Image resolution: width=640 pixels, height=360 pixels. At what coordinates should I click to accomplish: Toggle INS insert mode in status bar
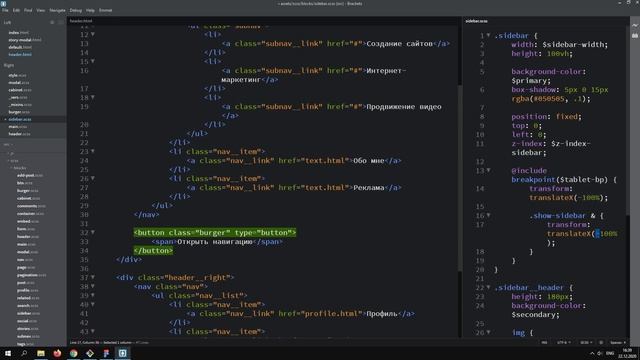coord(544,342)
